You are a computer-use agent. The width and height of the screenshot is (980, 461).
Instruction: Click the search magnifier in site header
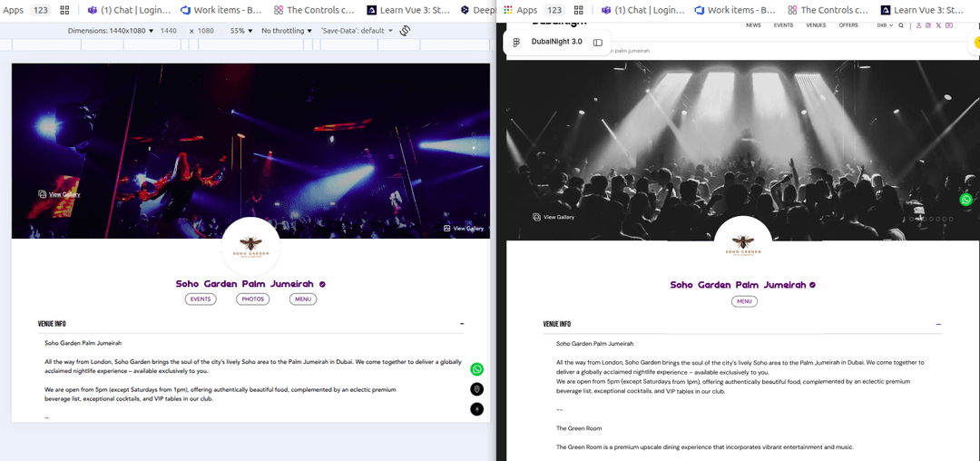901,25
